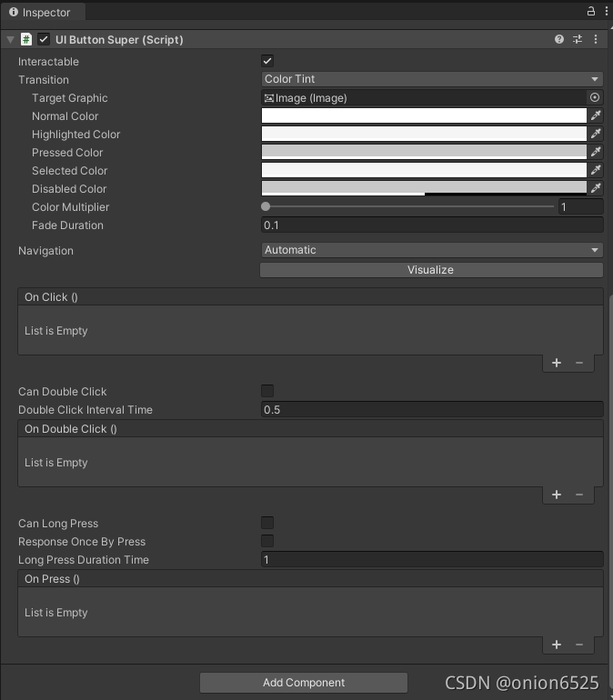Screen dimensions: 613x700
Task: Open the Pressed Color swatch
Action: (424, 152)
